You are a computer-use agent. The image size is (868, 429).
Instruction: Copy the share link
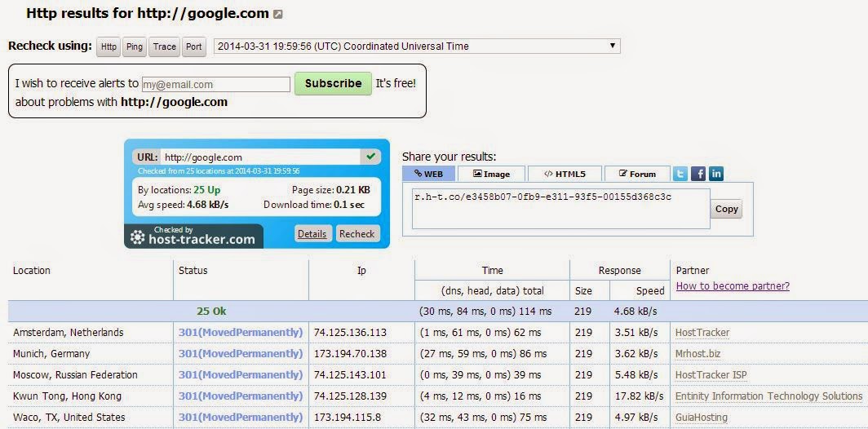click(726, 209)
